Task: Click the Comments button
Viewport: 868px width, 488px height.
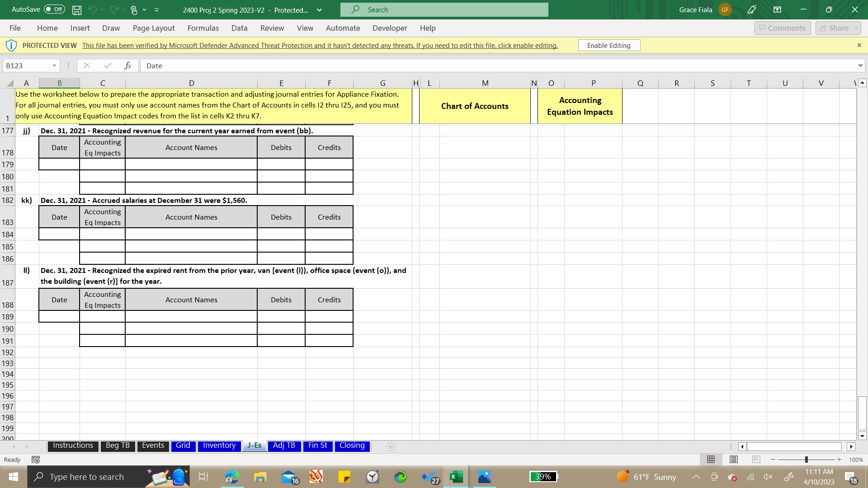Action: 783,28
